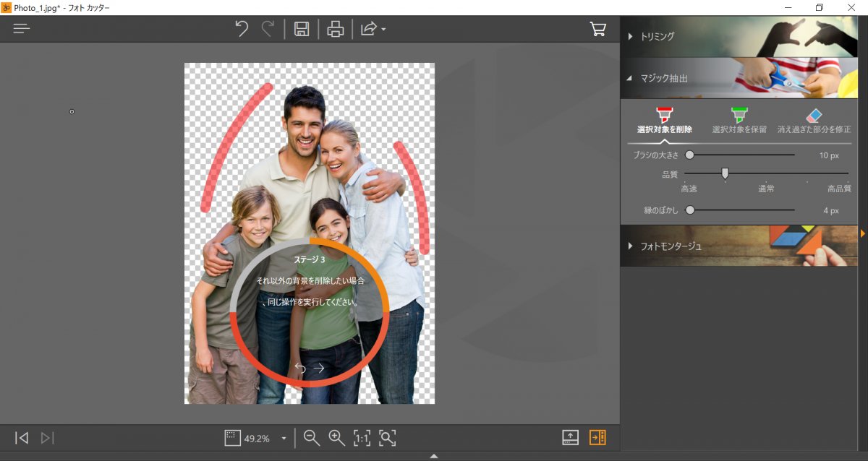Screen dimensions: 868x461
Task: Toggle the orange side panel button
Action: pos(597,437)
